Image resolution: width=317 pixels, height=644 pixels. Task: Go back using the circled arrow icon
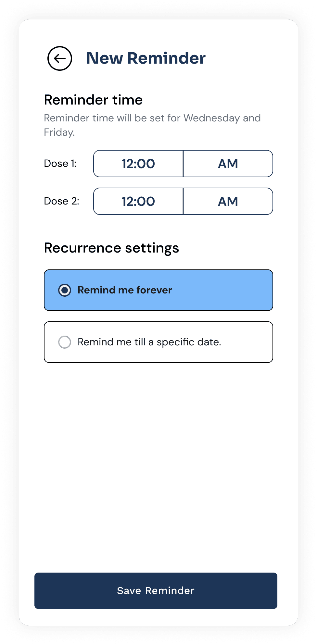(x=60, y=58)
